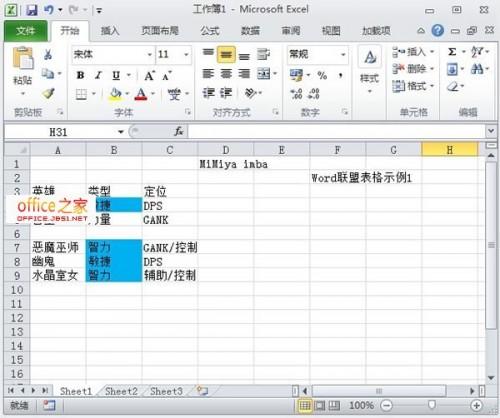Apply the red font color
This screenshot has width=500, height=418.
(x=141, y=94)
